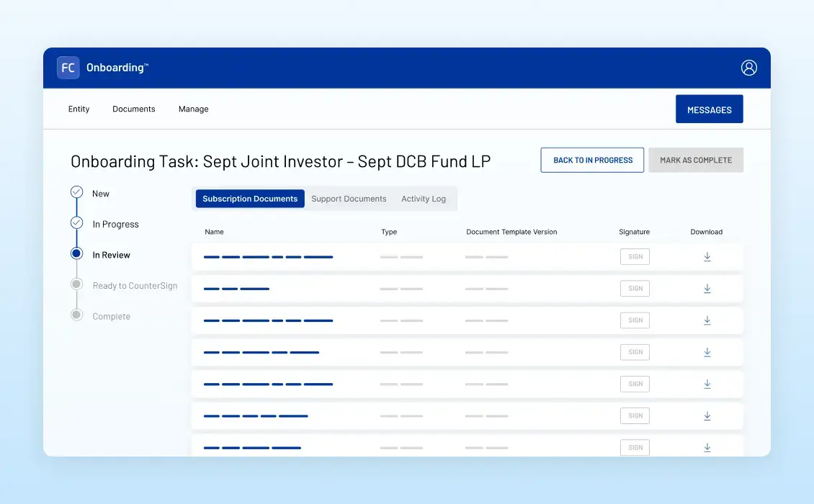Click SIGN on the first document row
Screen dimensions: 814x504
click(x=635, y=256)
